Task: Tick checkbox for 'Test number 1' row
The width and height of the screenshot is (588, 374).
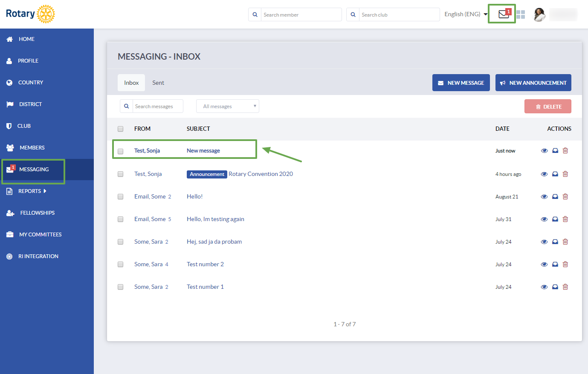Action: click(120, 287)
